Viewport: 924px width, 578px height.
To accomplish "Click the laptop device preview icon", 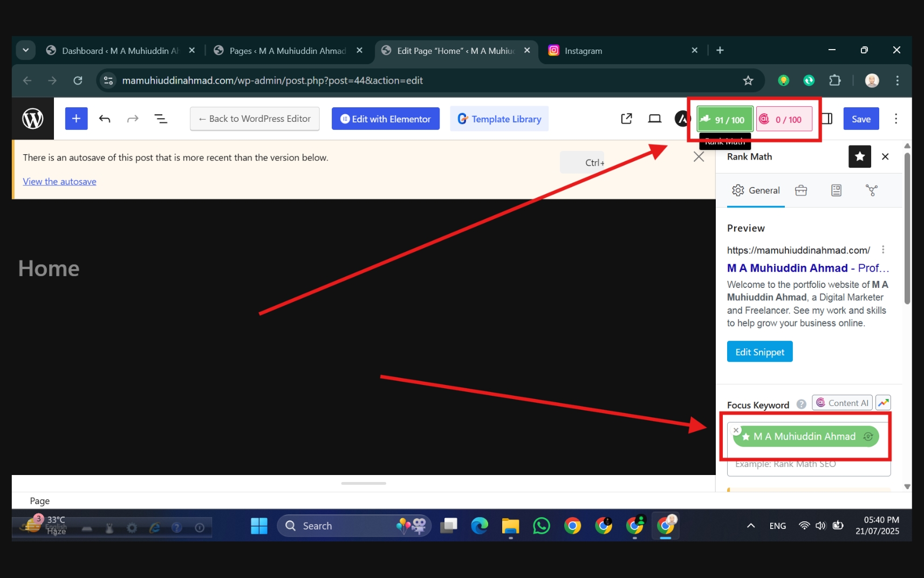I will pyautogui.click(x=655, y=119).
